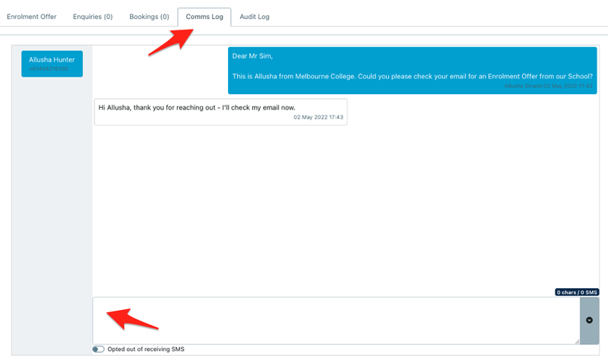Viewport: 608px width, 364px height.
Task: Click the textarea resize handle corner
Action: point(576,341)
